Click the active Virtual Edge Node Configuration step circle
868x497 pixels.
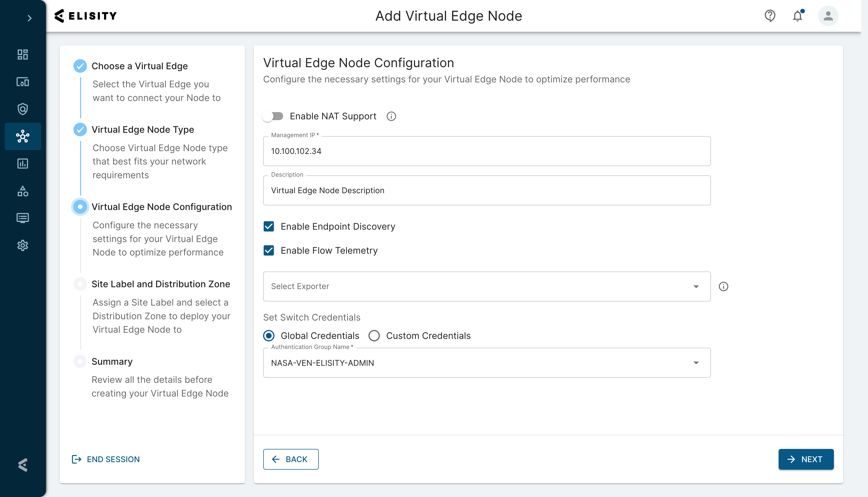click(80, 207)
